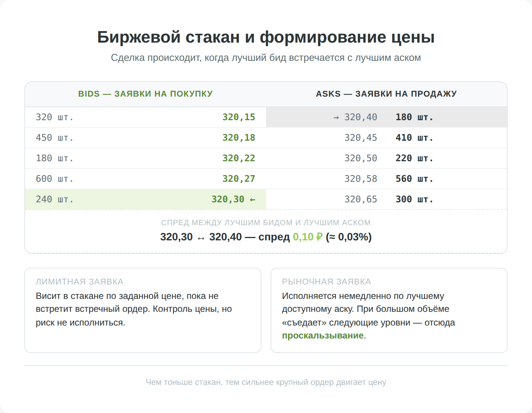Click the ask volume 180 шт.

(x=415, y=117)
